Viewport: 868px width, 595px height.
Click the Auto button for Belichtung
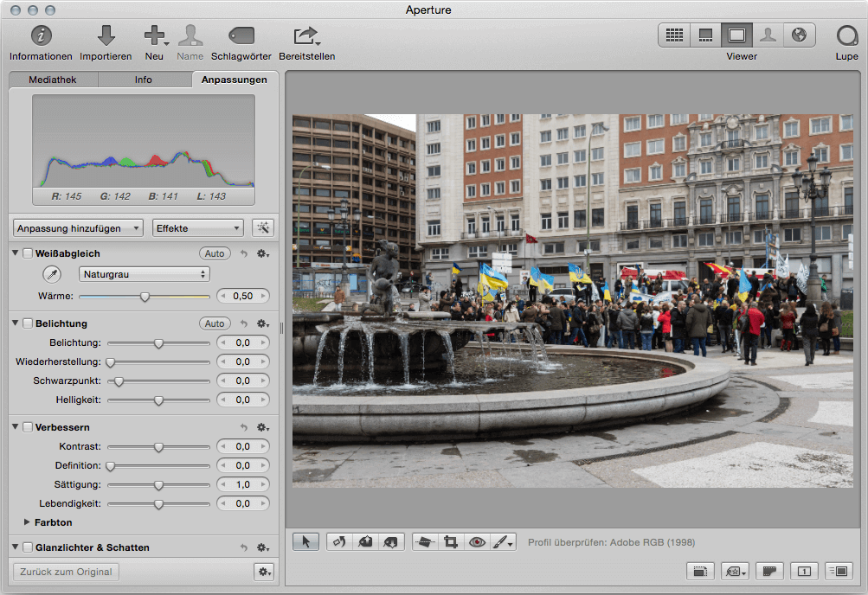point(214,323)
